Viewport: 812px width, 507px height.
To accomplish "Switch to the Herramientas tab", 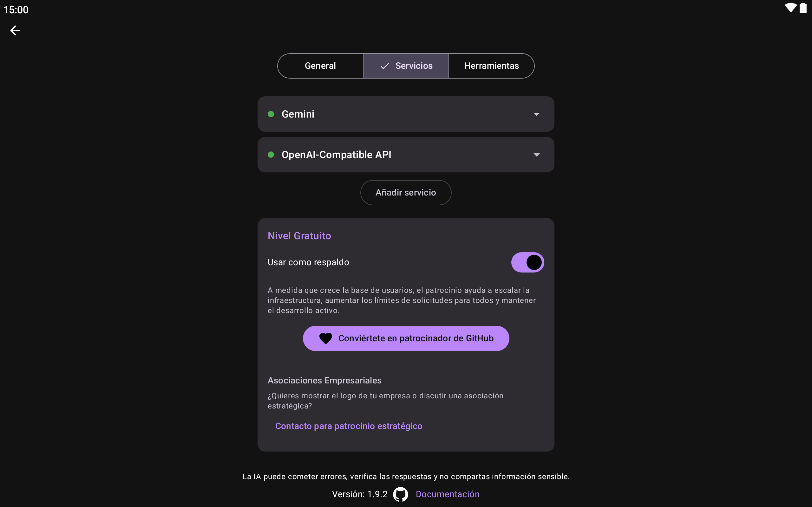I will coord(491,66).
